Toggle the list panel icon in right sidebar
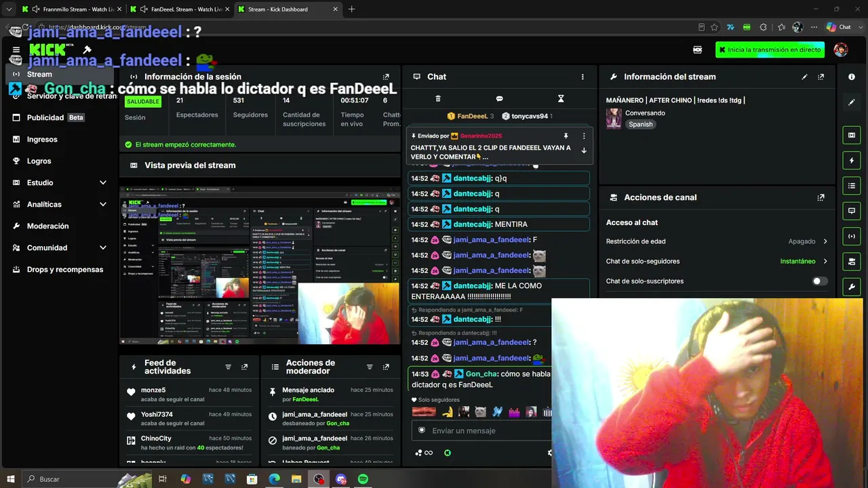Image resolution: width=868 pixels, height=488 pixels. 852,186
